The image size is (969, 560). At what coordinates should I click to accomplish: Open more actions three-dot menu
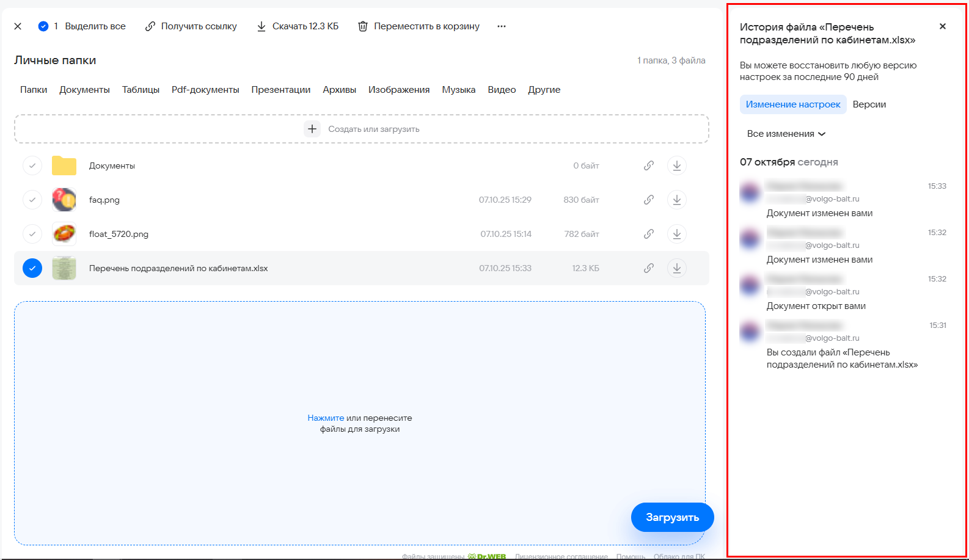pos(502,26)
